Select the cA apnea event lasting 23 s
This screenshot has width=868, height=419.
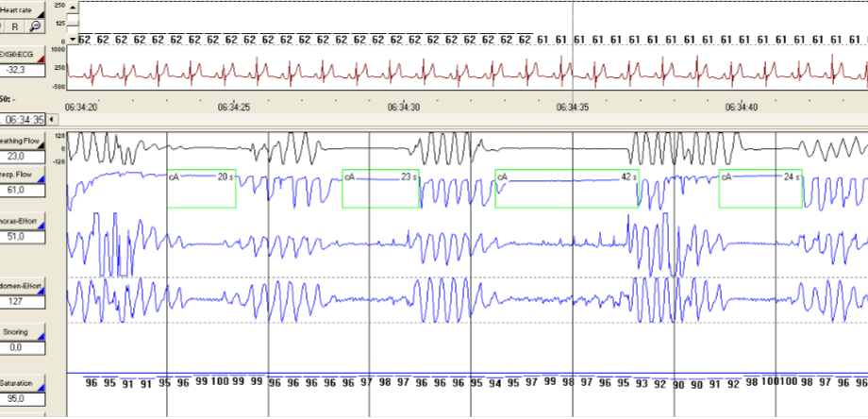tap(381, 189)
